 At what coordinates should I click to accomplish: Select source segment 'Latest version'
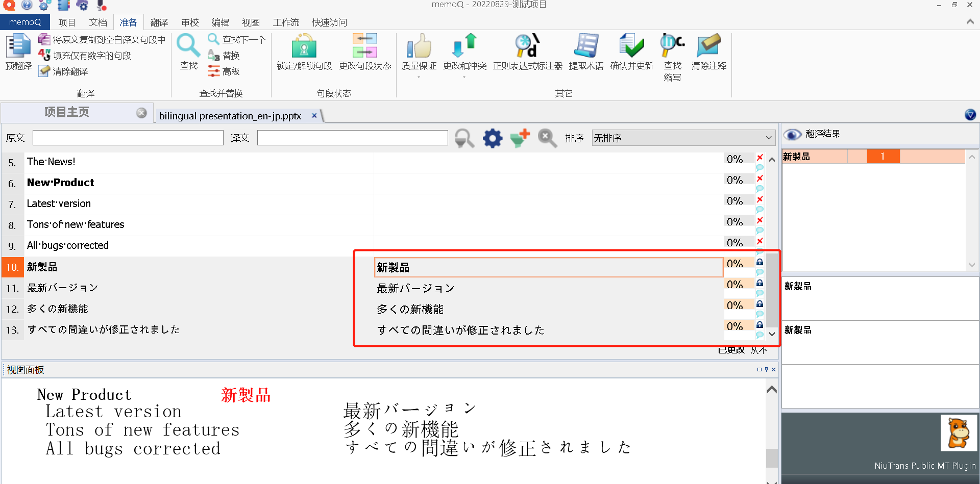(x=59, y=203)
